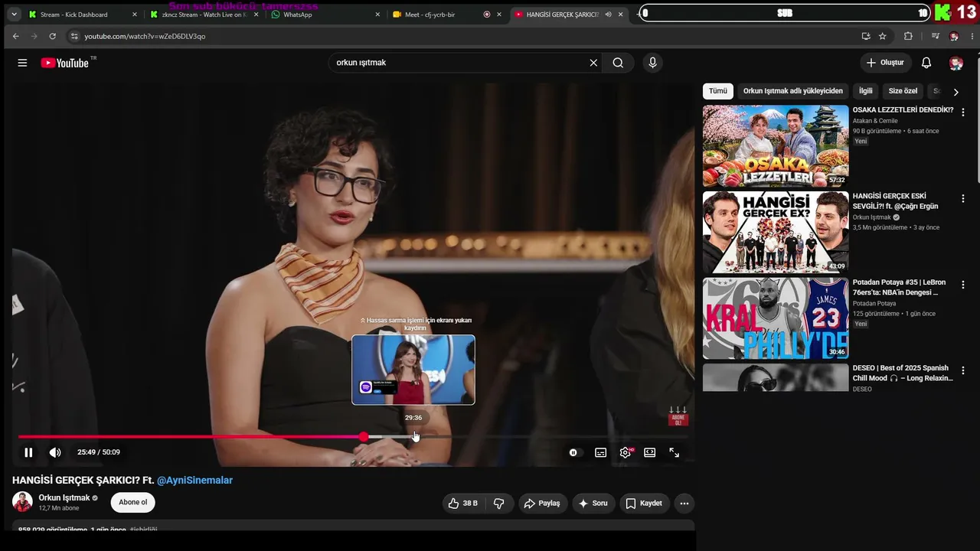Image resolution: width=980 pixels, height=551 pixels.
Task: Open Hangisi Gerçek Ex video thumbnail
Action: coord(776,232)
